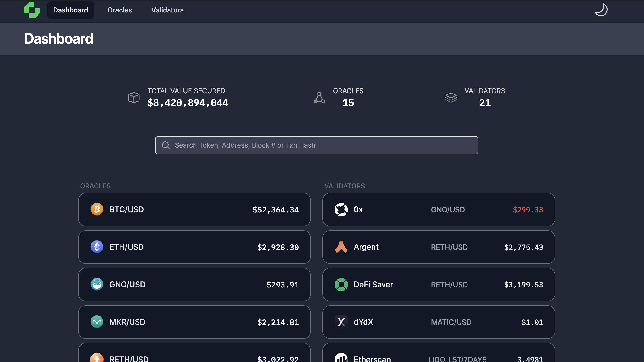
Task: Click the Bitcoin coin icon
Action: (x=97, y=209)
